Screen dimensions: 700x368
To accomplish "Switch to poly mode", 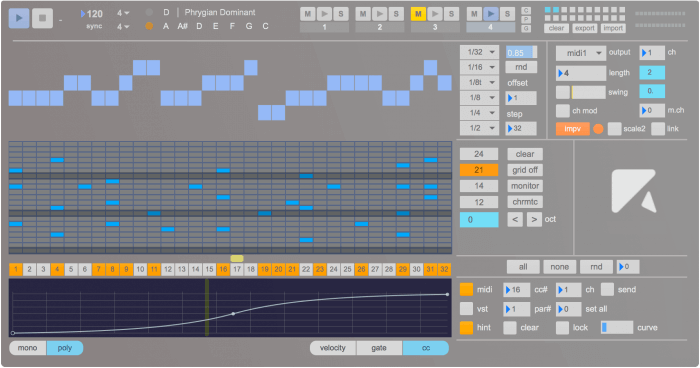I will pos(65,348).
